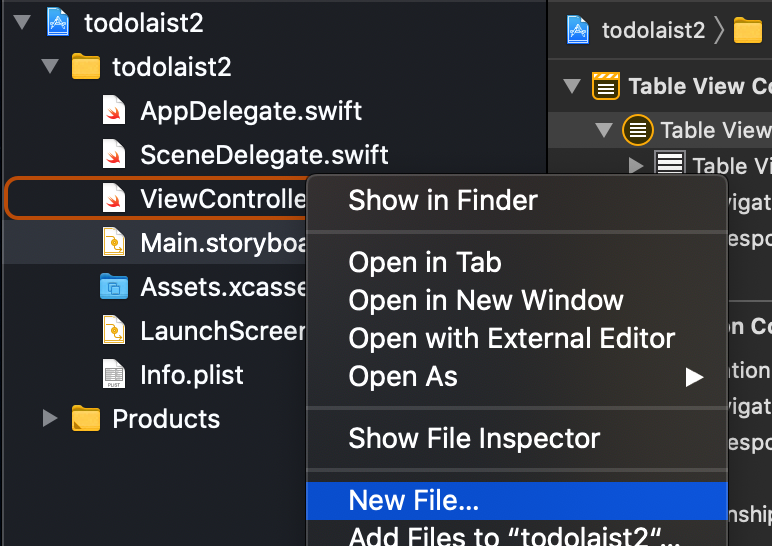Expand the Products folder

coord(50,419)
